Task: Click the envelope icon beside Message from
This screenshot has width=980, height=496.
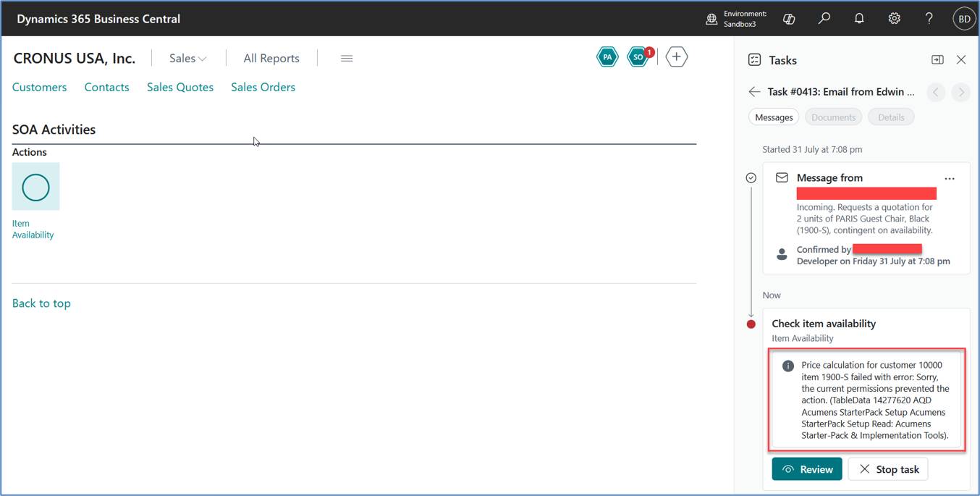Action: coord(782,177)
